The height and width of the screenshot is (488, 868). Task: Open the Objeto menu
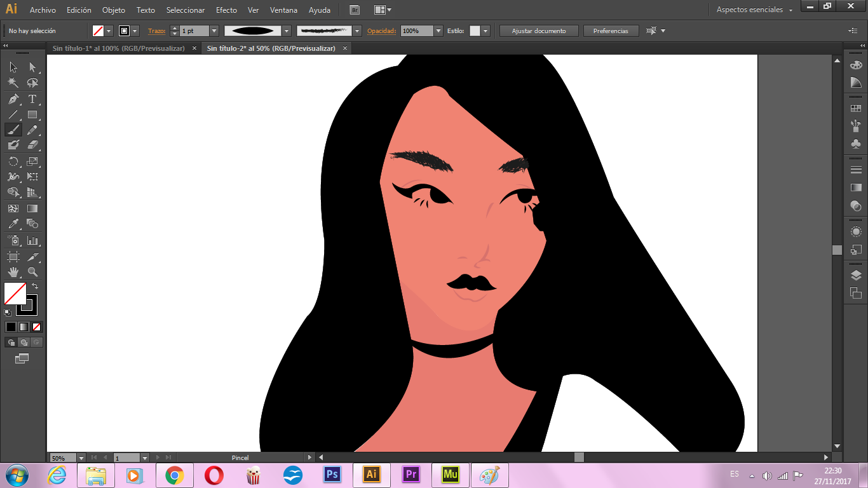coord(114,10)
